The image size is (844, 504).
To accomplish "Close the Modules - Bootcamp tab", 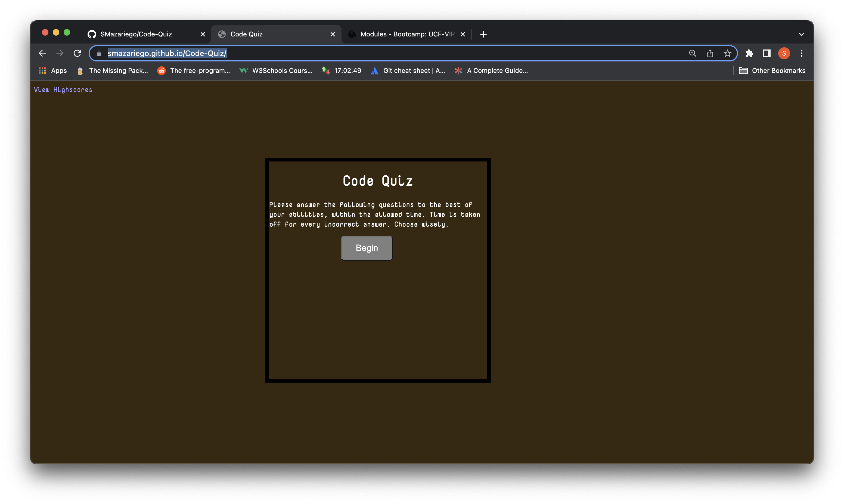I will click(463, 34).
